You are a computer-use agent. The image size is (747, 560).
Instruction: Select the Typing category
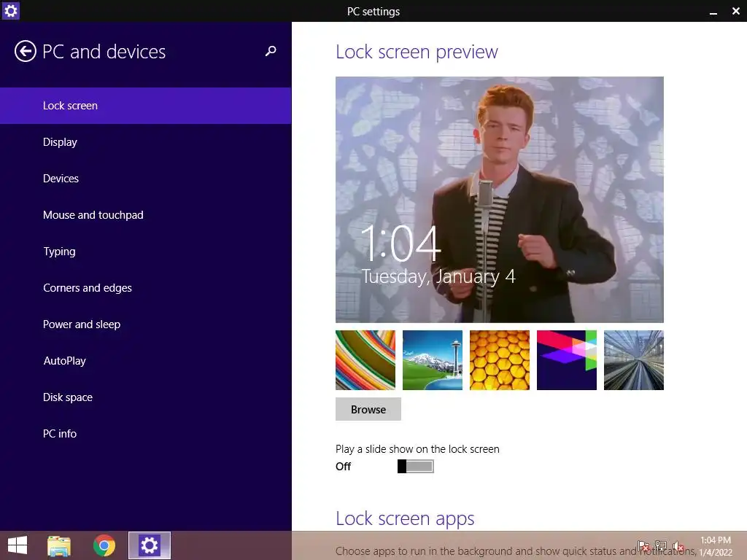click(145, 252)
